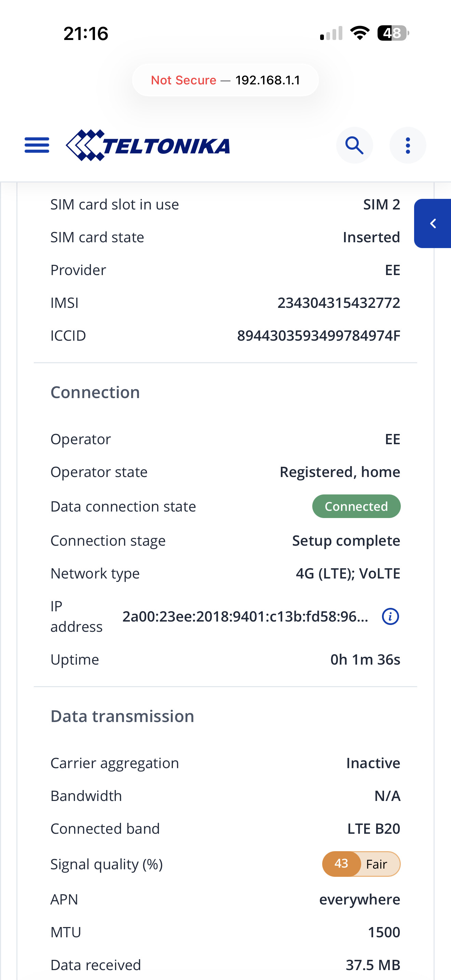Click the Fair signal quality indicator
Screen dimensions: 451x980
(x=361, y=864)
